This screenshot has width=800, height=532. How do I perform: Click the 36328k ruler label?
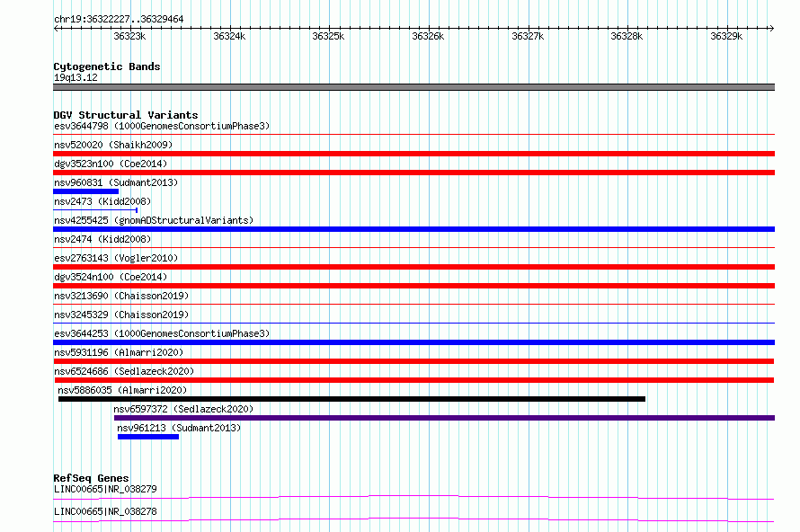pyautogui.click(x=627, y=36)
